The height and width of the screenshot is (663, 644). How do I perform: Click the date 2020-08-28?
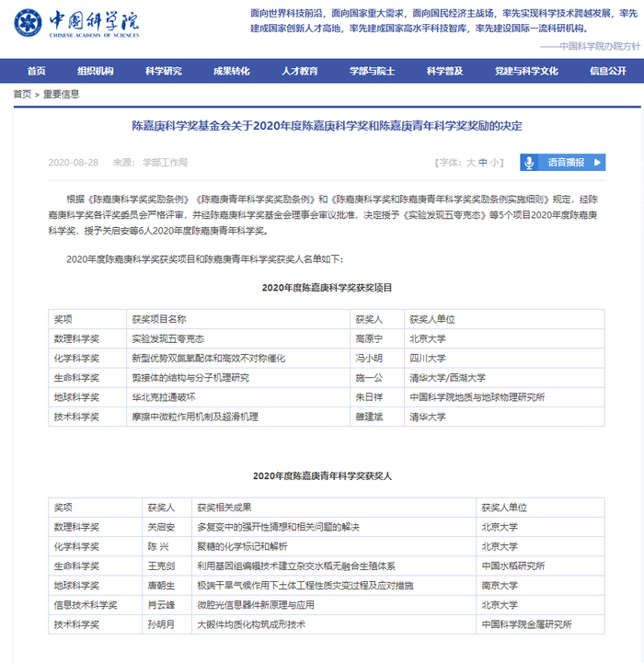click(74, 163)
